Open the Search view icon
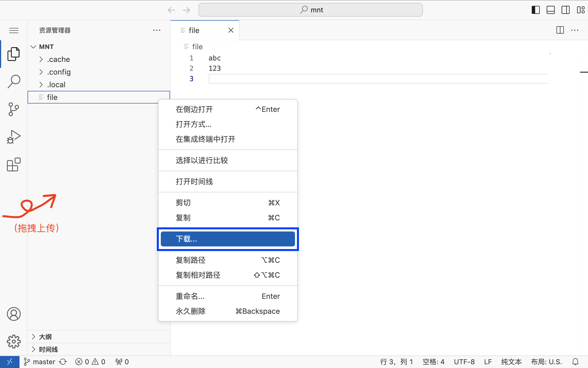This screenshot has height=368, width=588. tap(14, 81)
